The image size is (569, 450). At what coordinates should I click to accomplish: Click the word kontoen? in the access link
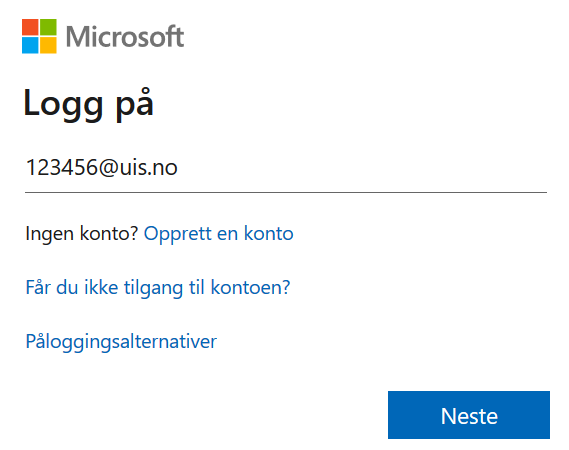point(251,287)
